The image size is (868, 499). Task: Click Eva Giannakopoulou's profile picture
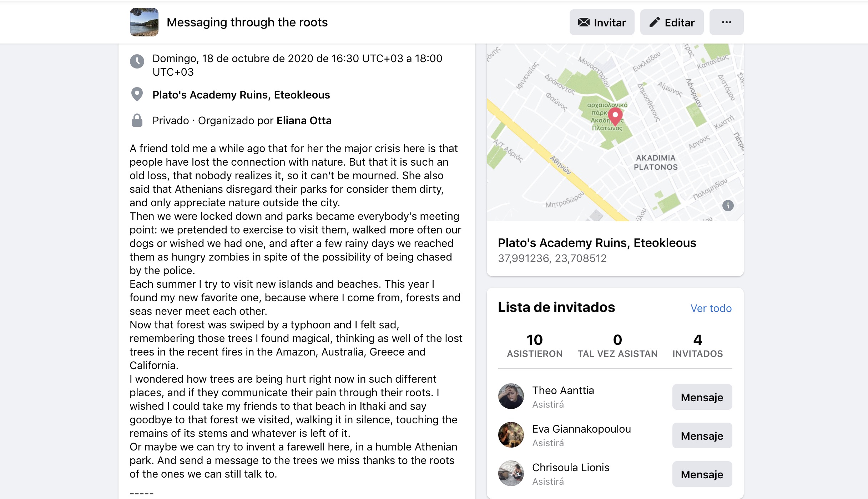pyautogui.click(x=511, y=435)
